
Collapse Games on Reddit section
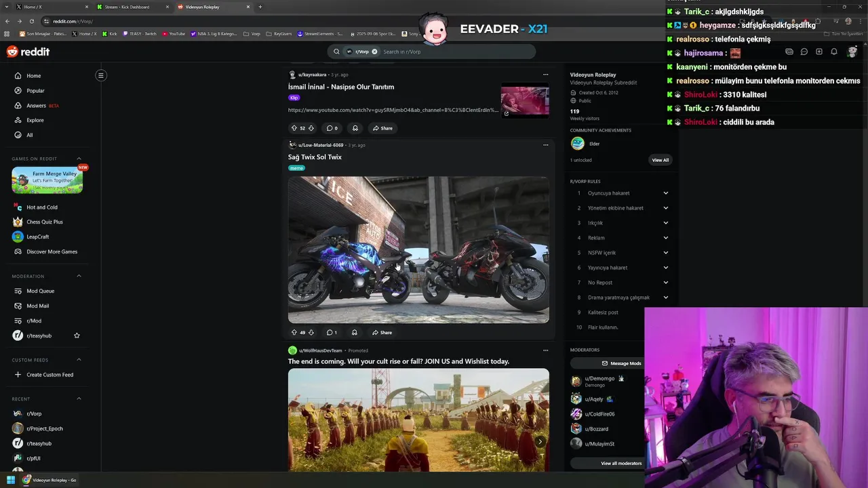click(x=79, y=159)
